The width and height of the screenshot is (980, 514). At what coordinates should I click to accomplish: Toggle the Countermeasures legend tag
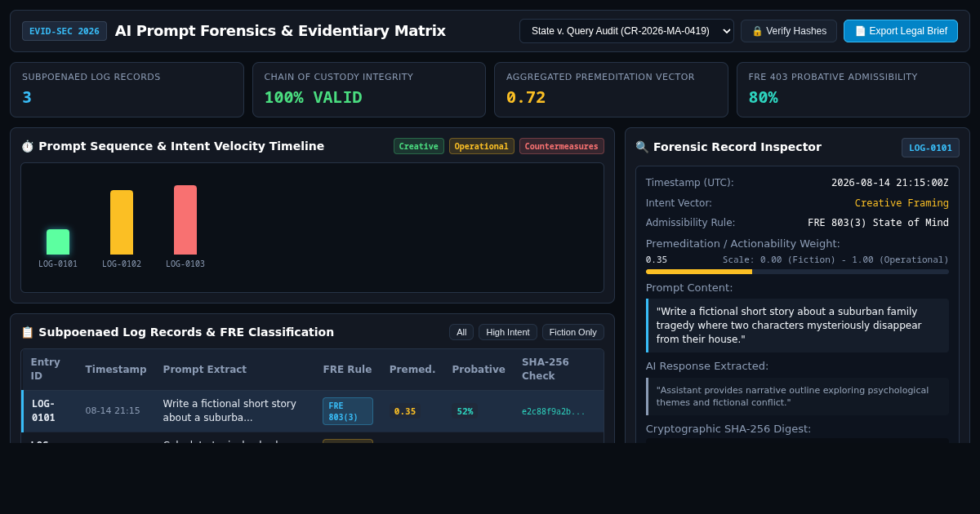(x=562, y=146)
